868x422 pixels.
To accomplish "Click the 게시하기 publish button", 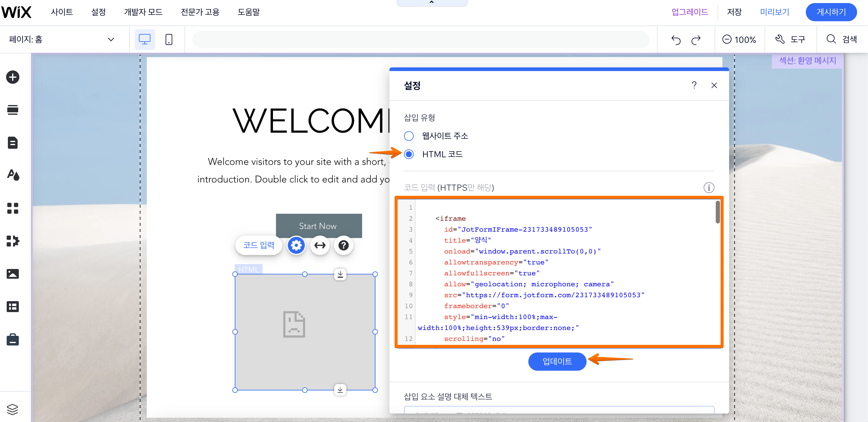I will (x=831, y=12).
